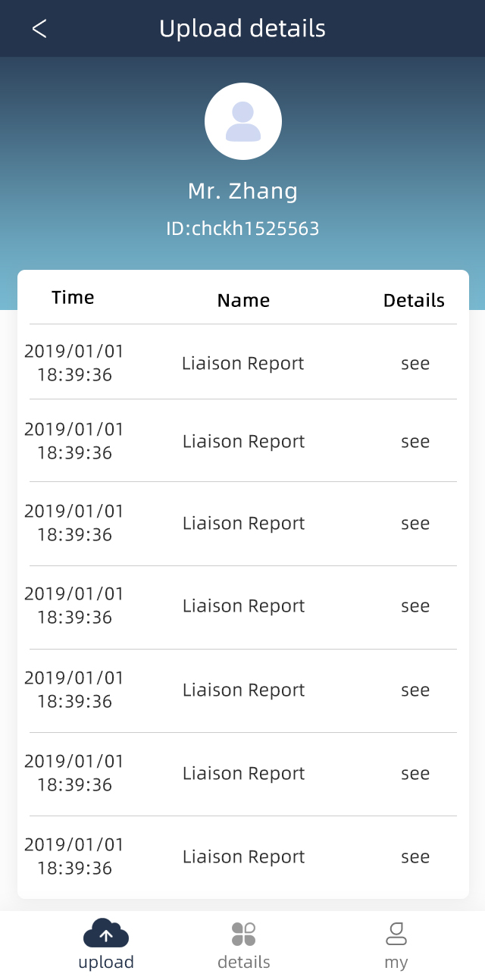The width and height of the screenshot is (485, 980).
Task: Click the Details column header
Action: pos(414,300)
